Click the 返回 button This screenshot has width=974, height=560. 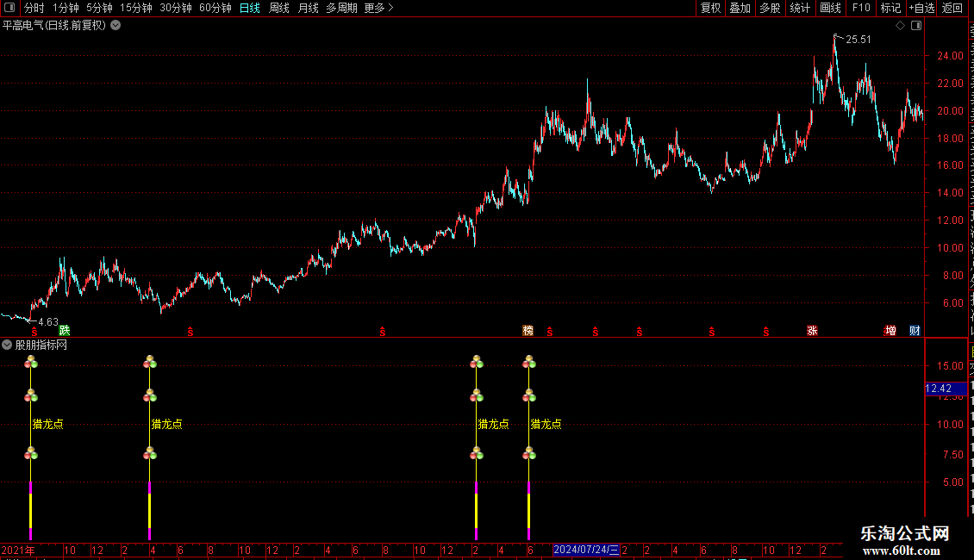pos(952,8)
